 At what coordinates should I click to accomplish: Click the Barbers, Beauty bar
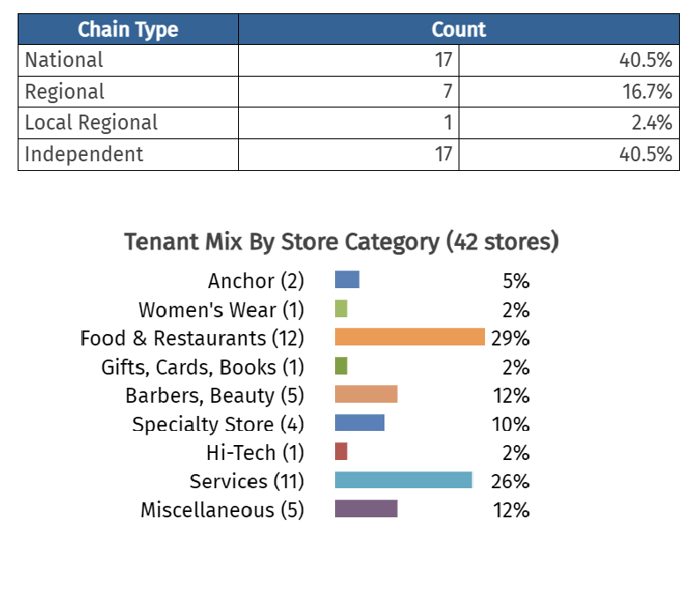click(366, 395)
